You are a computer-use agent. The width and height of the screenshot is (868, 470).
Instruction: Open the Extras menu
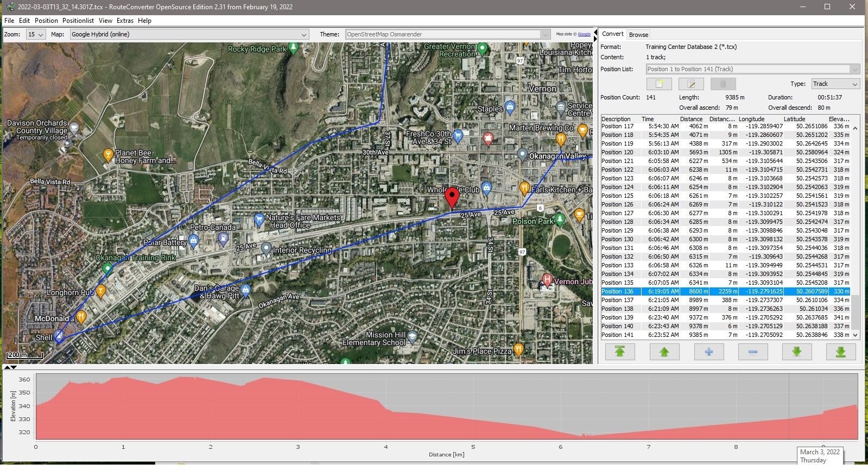pos(125,21)
